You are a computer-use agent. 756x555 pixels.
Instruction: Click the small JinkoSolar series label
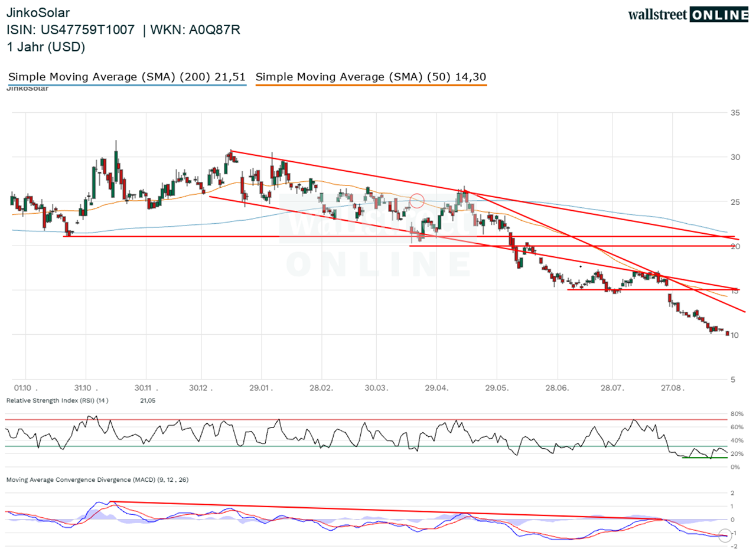(28, 89)
